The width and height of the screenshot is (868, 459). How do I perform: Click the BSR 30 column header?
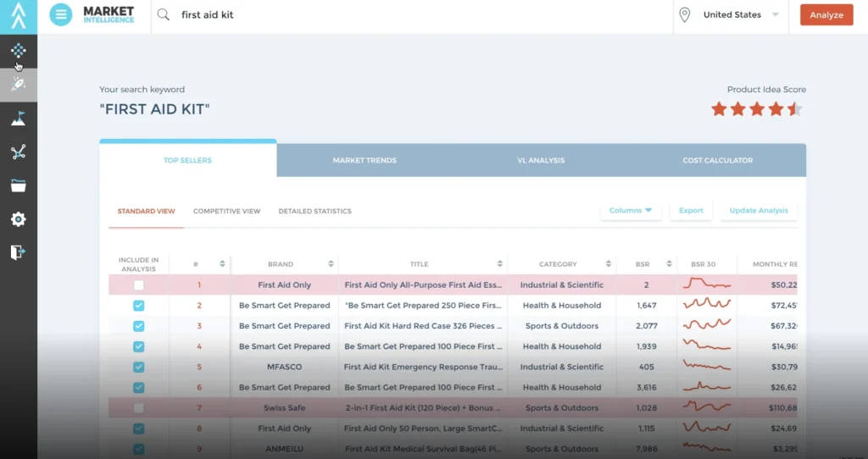tap(703, 264)
